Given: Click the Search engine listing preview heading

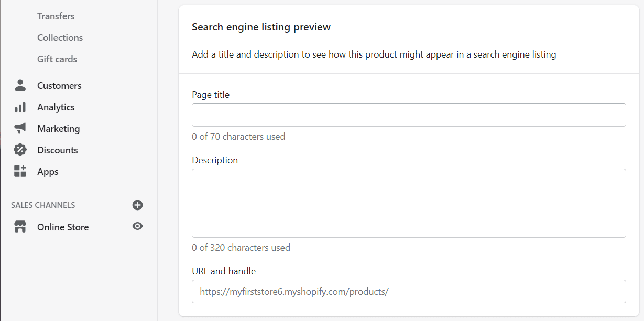Looking at the screenshot, I should pos(261,27).
